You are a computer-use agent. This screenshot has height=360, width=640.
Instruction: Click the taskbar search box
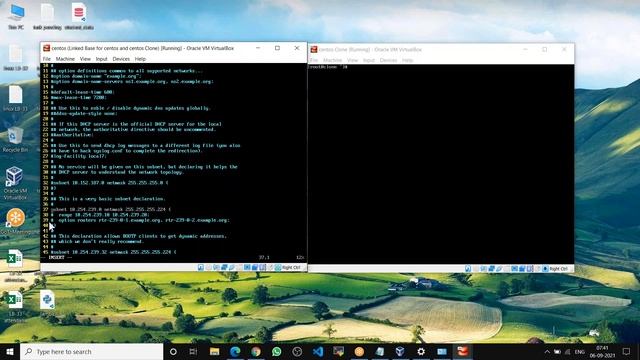pyautogui.click(x=91, y=351)
